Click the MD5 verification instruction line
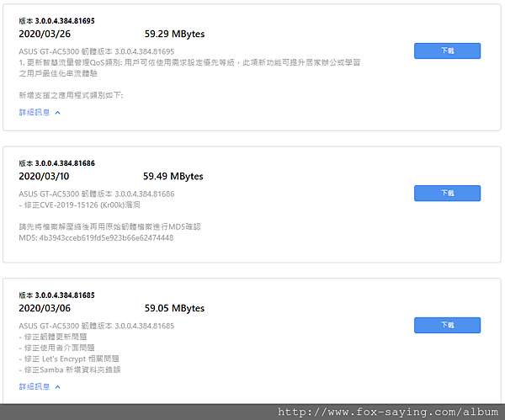The width and height of the screenshot is (505, 420). coord(109,227)
